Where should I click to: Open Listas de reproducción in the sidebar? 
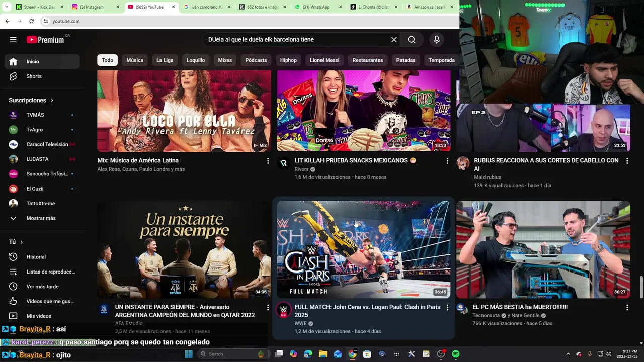tap(42, 271)
